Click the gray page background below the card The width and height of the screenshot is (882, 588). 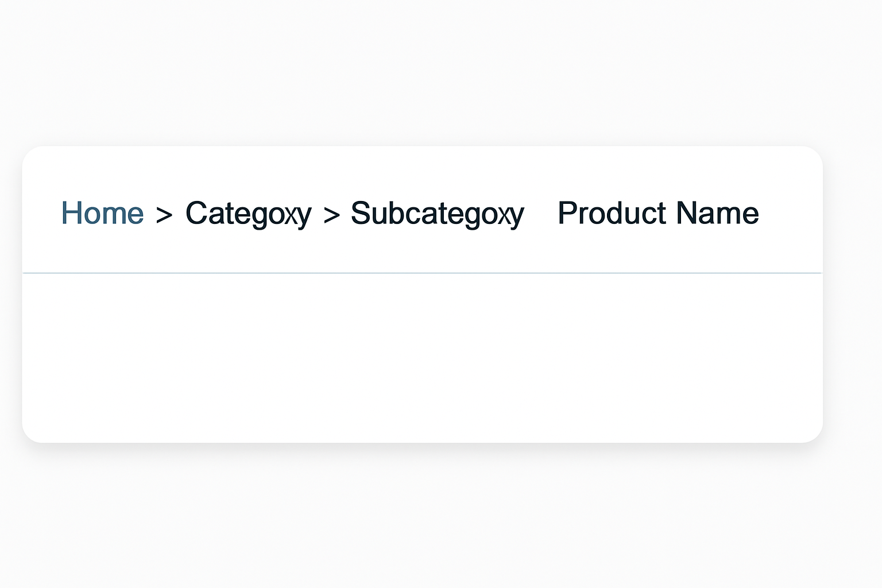point(423,517)
